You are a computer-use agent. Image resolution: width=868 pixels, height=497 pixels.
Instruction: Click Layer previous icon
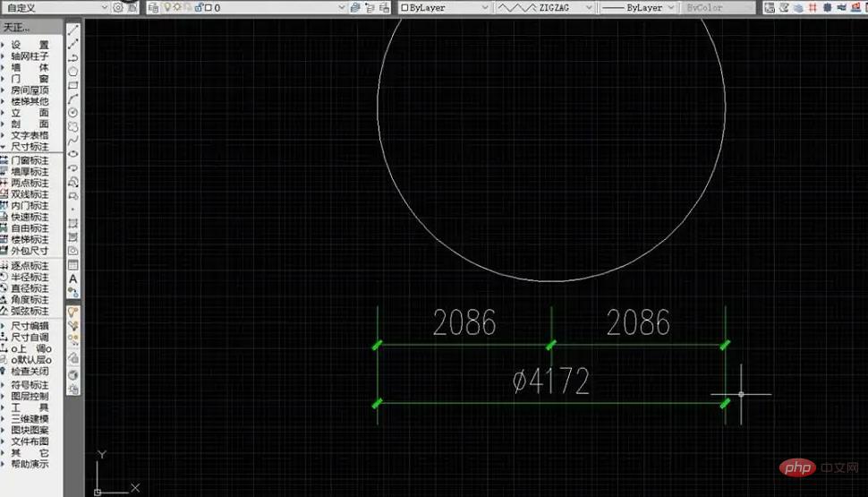point(370,7)
